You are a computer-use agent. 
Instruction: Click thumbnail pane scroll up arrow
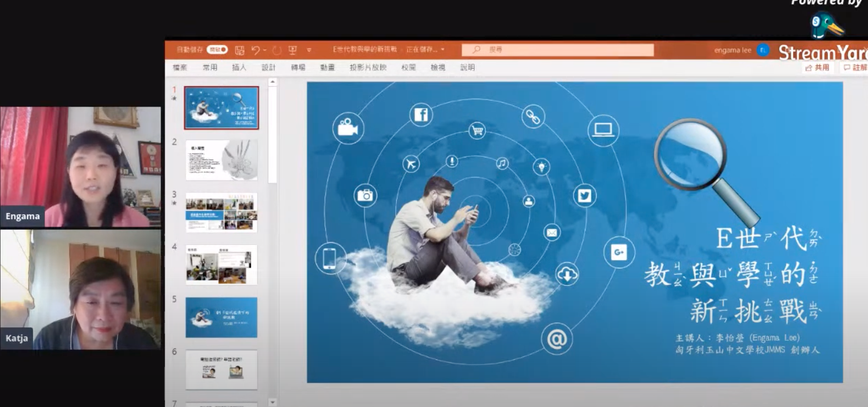click(x=273, y=82)
